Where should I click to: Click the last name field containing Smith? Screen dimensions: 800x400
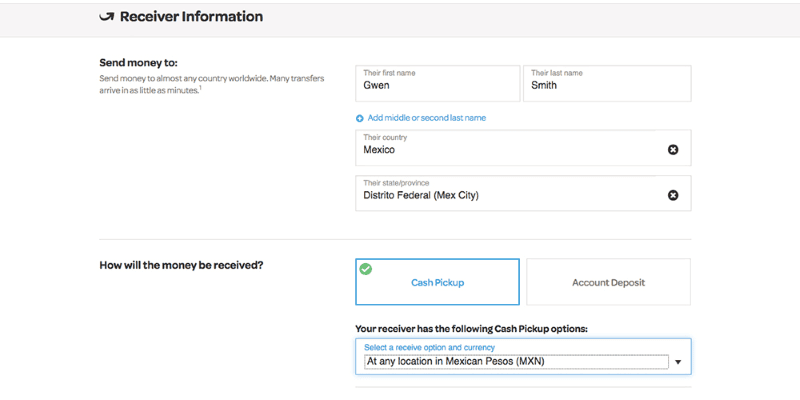pos(606,84)
